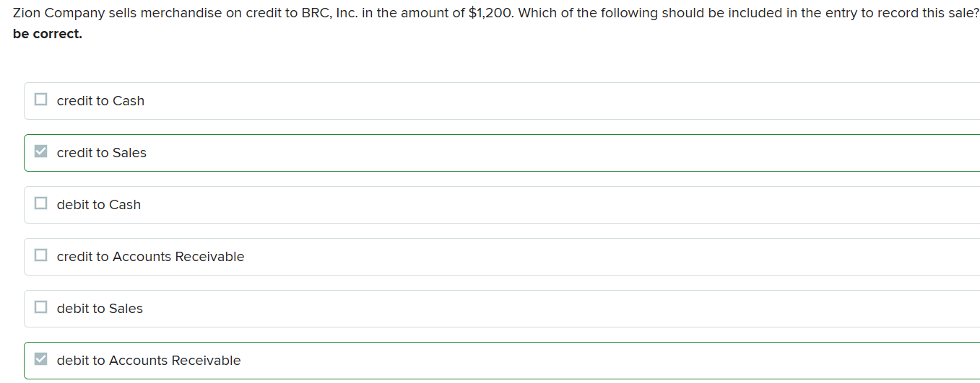Click the 'credit to Cash' label text

click(x=100, y=101)
